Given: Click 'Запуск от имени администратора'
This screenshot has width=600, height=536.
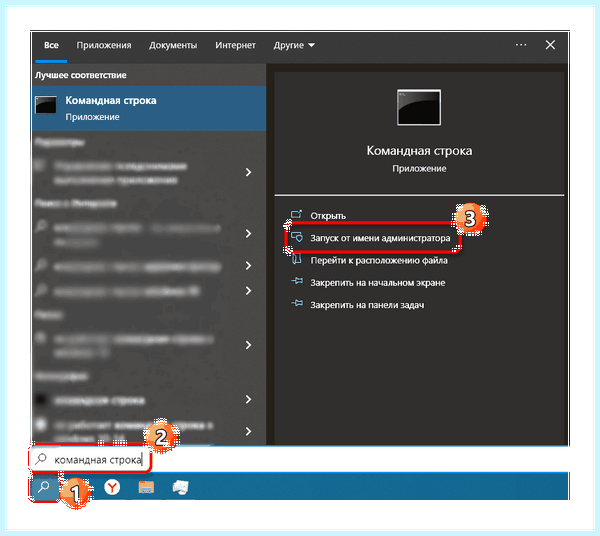Looking at the screenshot, I should [x=380, y=238].
